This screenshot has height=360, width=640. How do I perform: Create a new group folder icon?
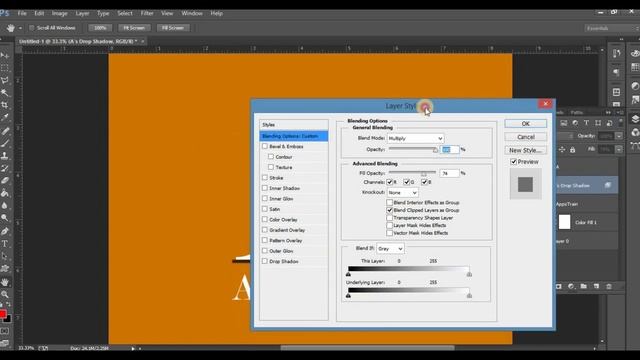584,287
